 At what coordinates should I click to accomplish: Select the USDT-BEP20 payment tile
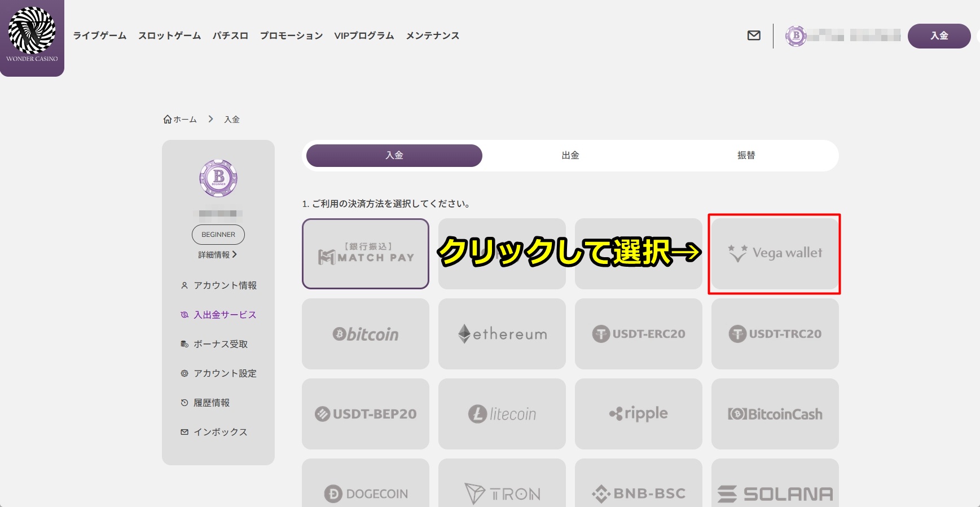coord(366,414)
